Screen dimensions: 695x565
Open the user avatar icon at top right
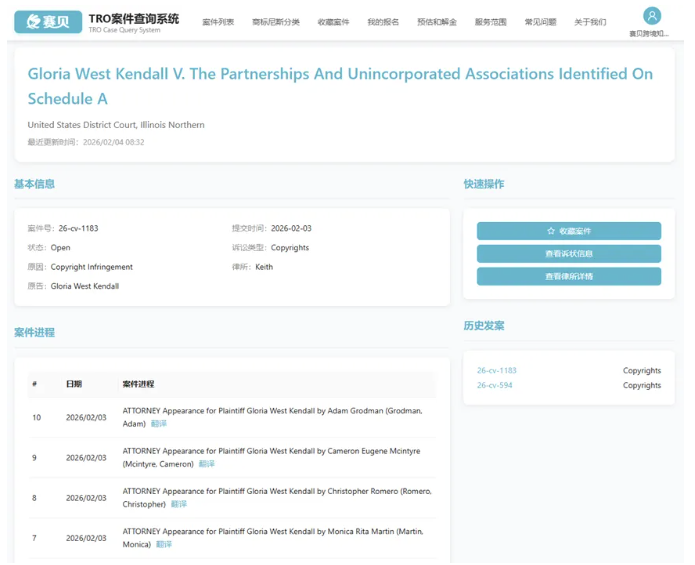pos(652,16)
